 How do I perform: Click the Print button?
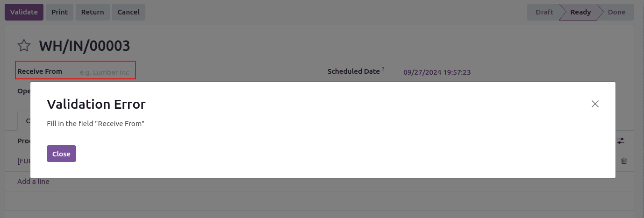pyautogui.click(x=59, y=12)
